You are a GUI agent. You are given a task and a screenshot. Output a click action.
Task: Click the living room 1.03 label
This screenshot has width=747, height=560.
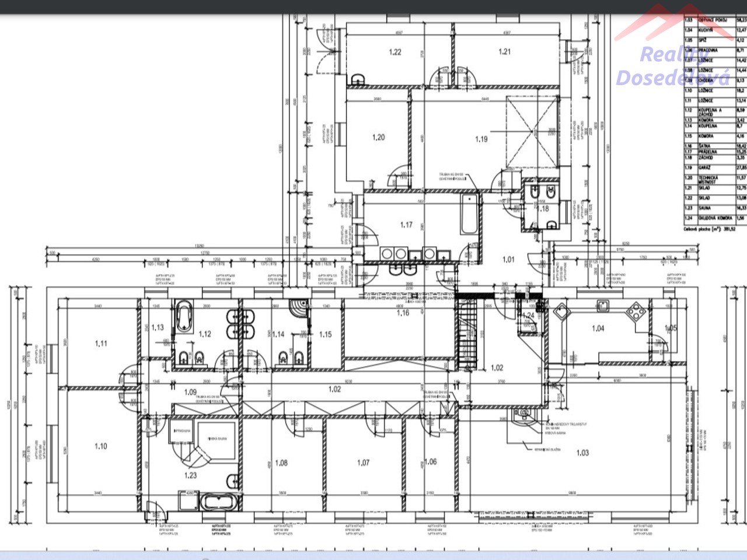(582, 453)
